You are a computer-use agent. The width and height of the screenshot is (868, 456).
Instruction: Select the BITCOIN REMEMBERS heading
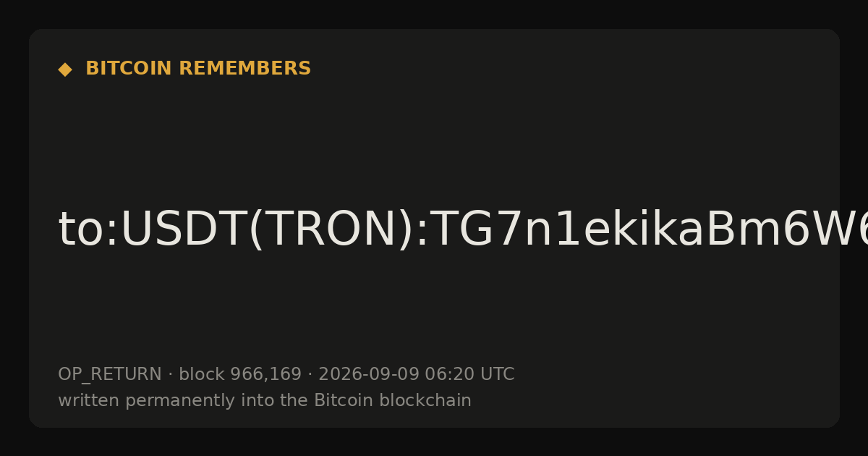(x=198, y=69)
